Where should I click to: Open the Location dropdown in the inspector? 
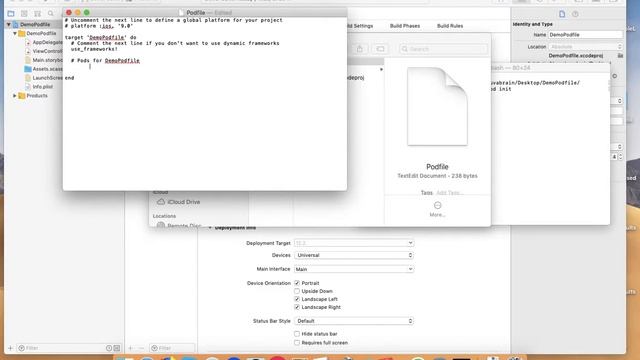586,47
